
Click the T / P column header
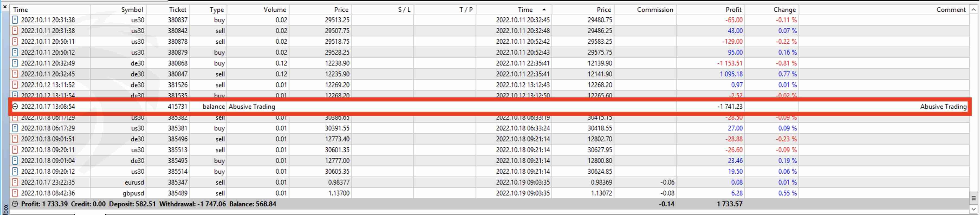pos(445,9)
